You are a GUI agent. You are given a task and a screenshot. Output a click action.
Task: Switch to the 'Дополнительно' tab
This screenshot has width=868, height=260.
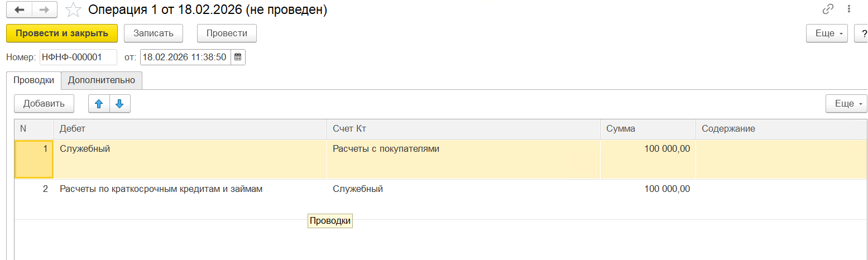(x=102, y=80)
